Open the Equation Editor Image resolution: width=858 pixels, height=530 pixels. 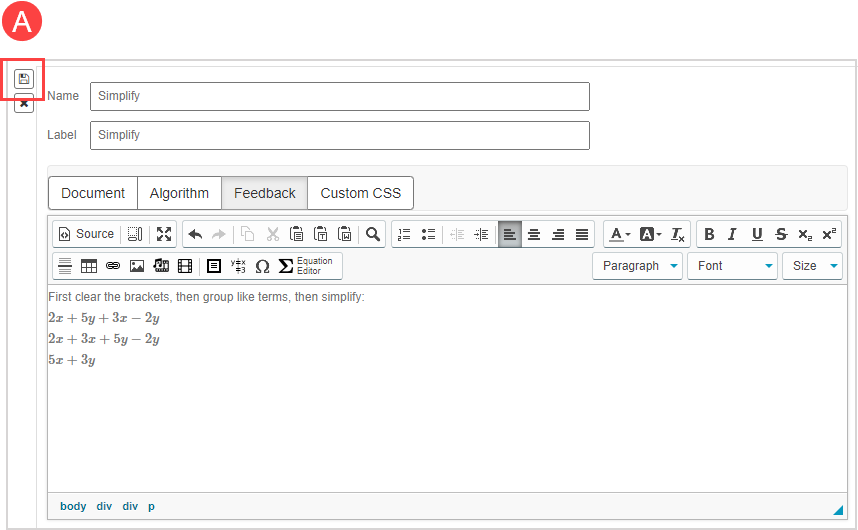[309, 266]
